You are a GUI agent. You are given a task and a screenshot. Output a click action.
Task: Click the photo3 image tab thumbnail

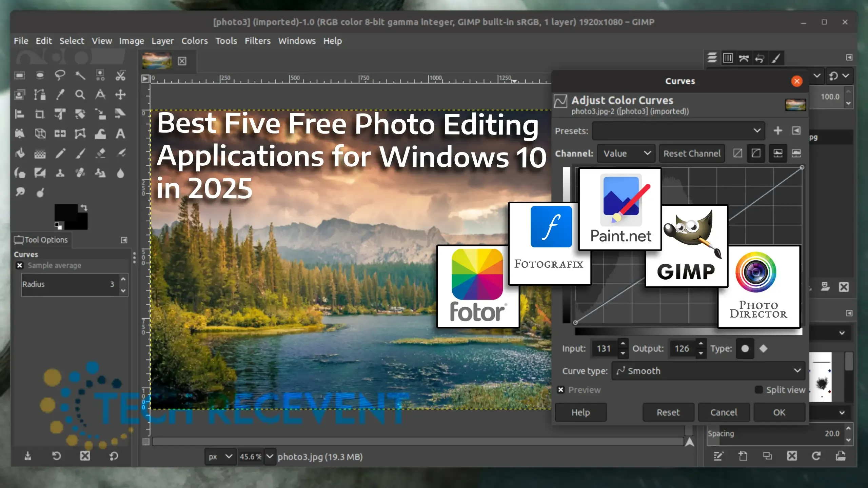157,61
